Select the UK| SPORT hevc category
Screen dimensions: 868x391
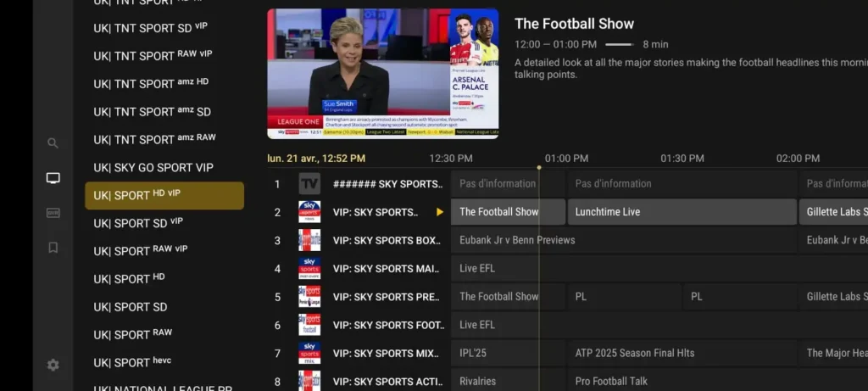[132, 363]
